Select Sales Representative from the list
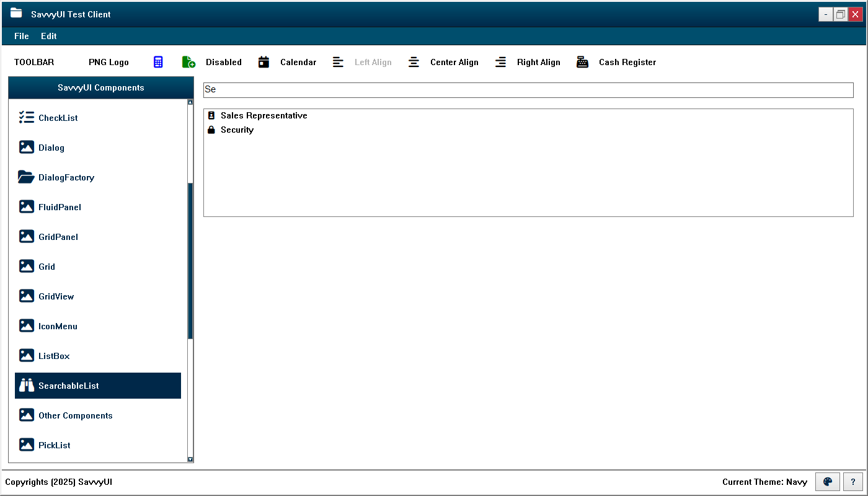868x496 pixels. point(263,116)
